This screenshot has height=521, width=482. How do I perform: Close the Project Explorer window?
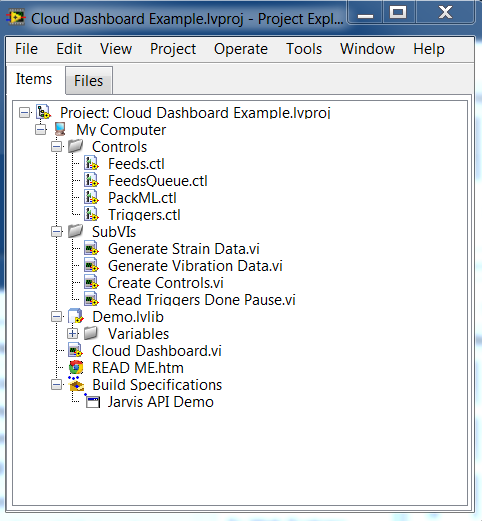click(x=445, y=13)
